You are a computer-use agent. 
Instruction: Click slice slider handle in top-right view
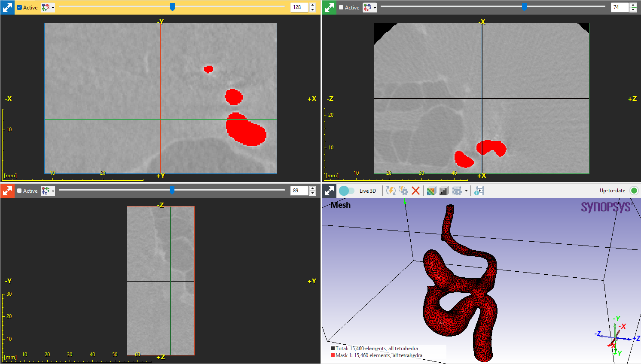point(524,6)
